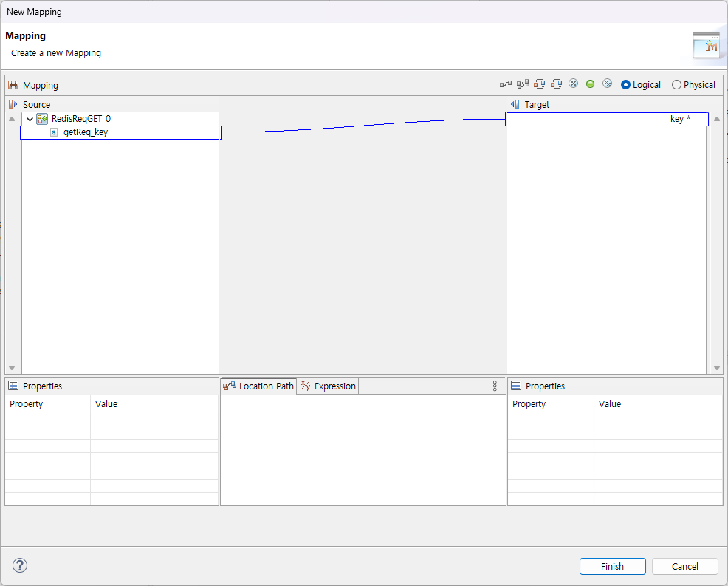This screenshot has height=586, width=728.
Task: Click the scroll-up arrow in the Source tree
Action: click(11, 118)
